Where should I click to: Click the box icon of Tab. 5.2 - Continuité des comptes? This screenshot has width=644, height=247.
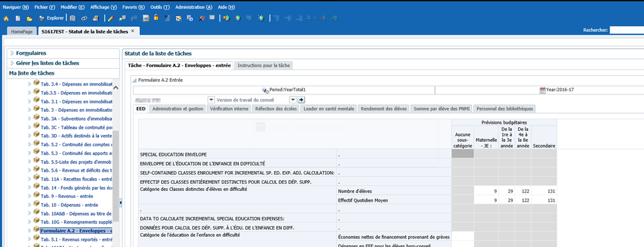pos(36,143)
